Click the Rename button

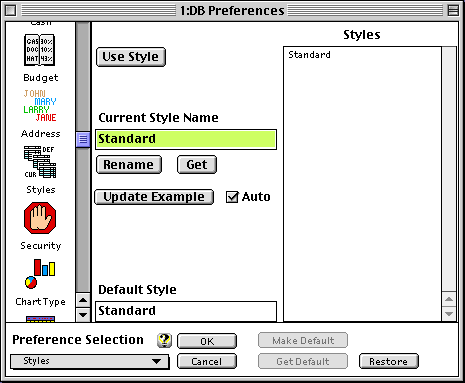[x=129, y=165]
